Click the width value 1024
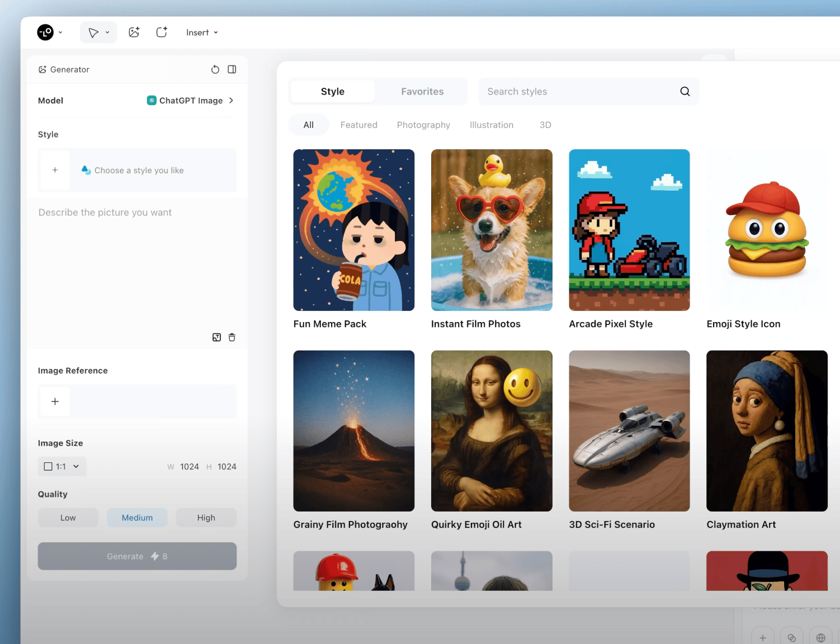 (x=190, y=467)
